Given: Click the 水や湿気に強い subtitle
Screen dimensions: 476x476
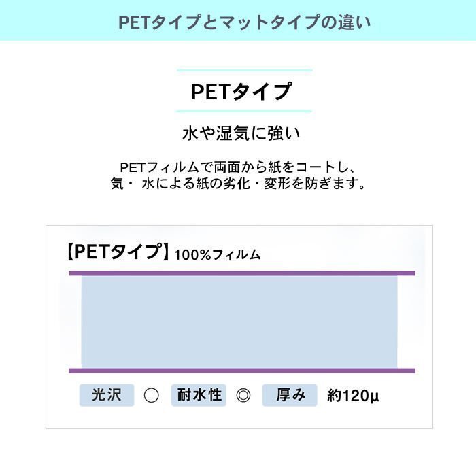Looking at the screenshot, I should coord(241,133).
